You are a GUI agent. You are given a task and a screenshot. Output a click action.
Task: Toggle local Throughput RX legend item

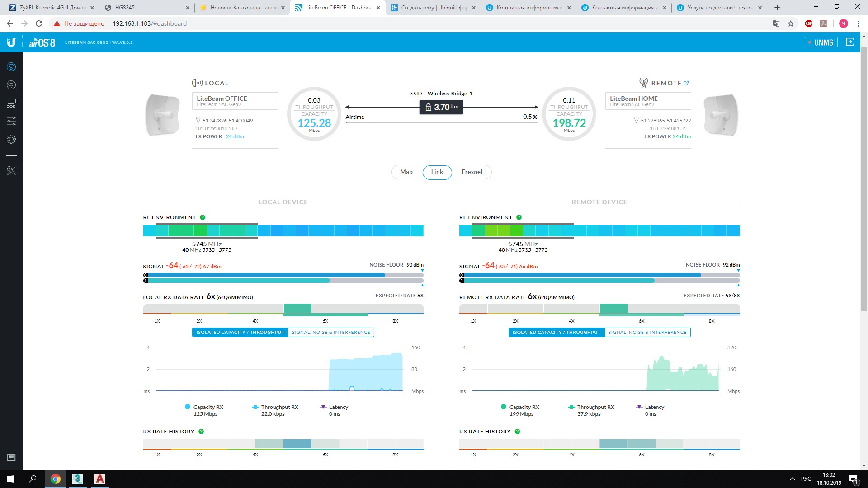(x=275, y=410)
